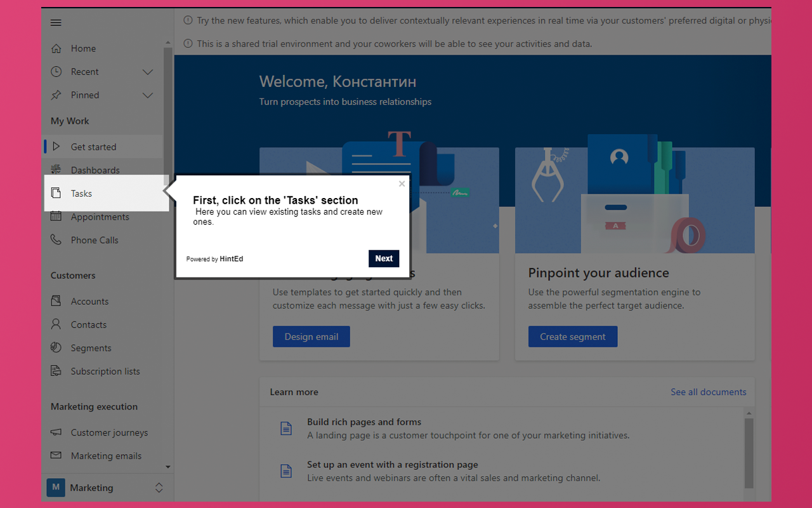Click the Accounts icon
The image size is (812, 508).
tap(56, 301)
